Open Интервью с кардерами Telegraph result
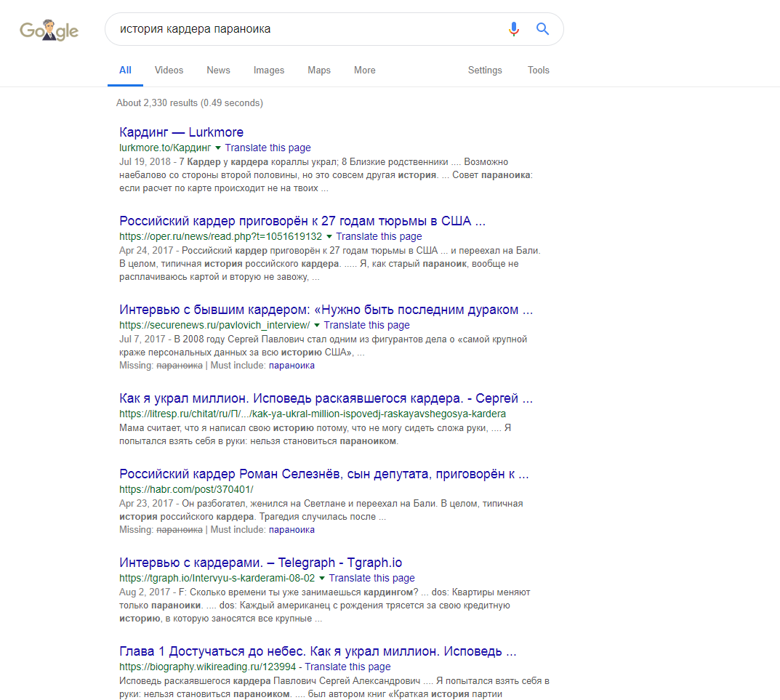 coord(260,563)
